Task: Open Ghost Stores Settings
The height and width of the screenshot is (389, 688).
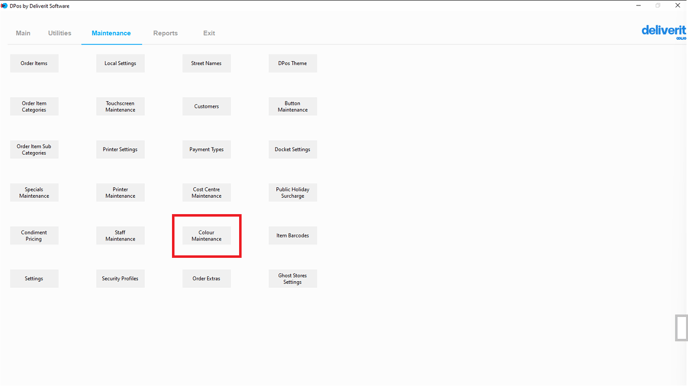Action: tap(293, 278)
